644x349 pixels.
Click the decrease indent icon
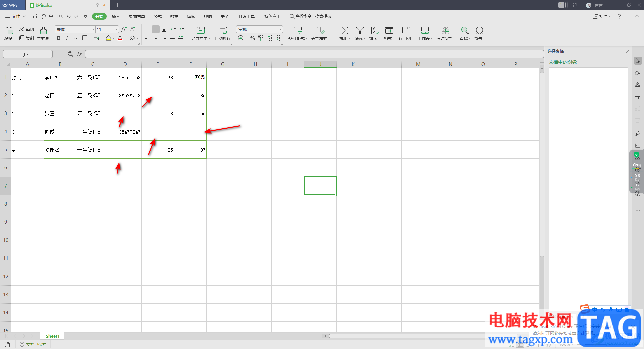(173, 29)
